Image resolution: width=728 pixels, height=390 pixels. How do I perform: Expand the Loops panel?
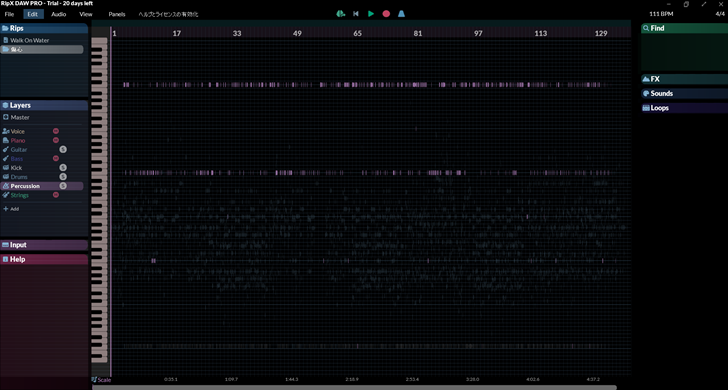pos(684,108)
